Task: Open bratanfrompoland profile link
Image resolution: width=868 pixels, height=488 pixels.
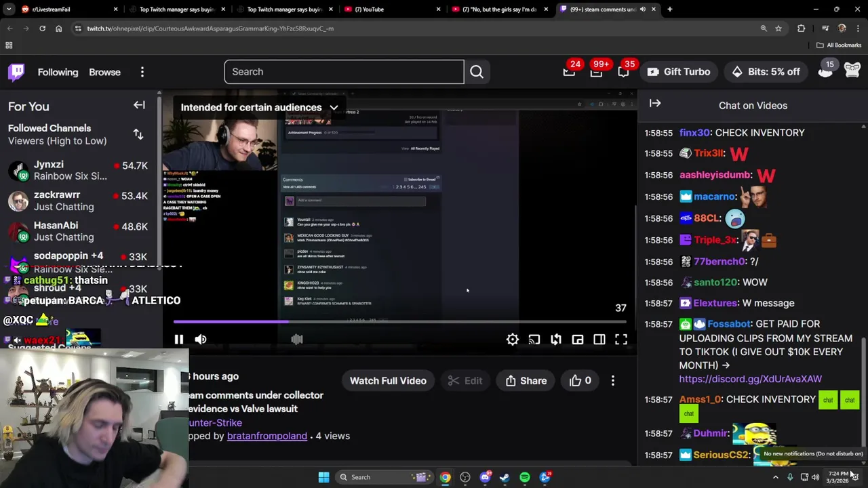Action: [x=267, y=436]
